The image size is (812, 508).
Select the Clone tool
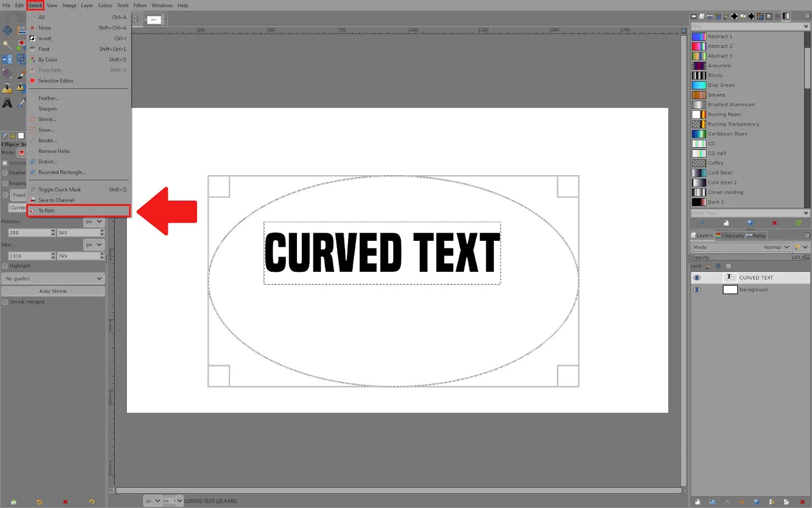7,88
